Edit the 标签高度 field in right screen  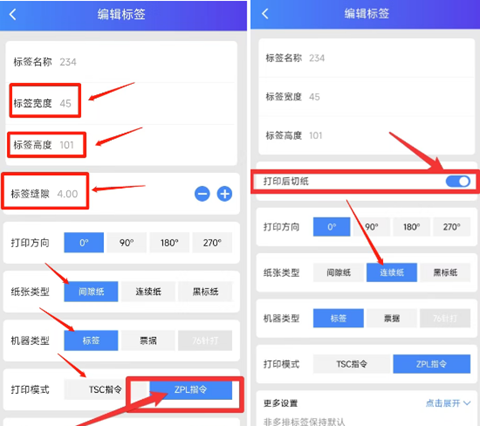click(366, 135)
